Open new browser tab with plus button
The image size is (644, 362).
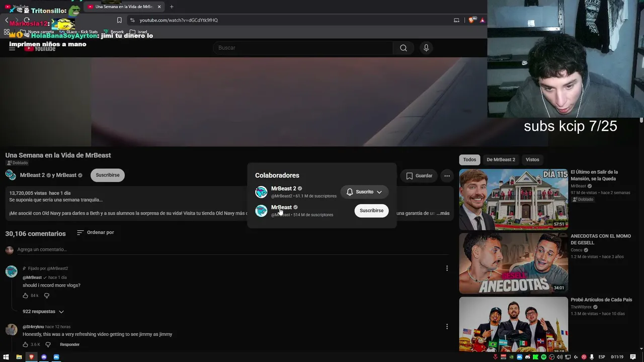[x=172, y=7]
